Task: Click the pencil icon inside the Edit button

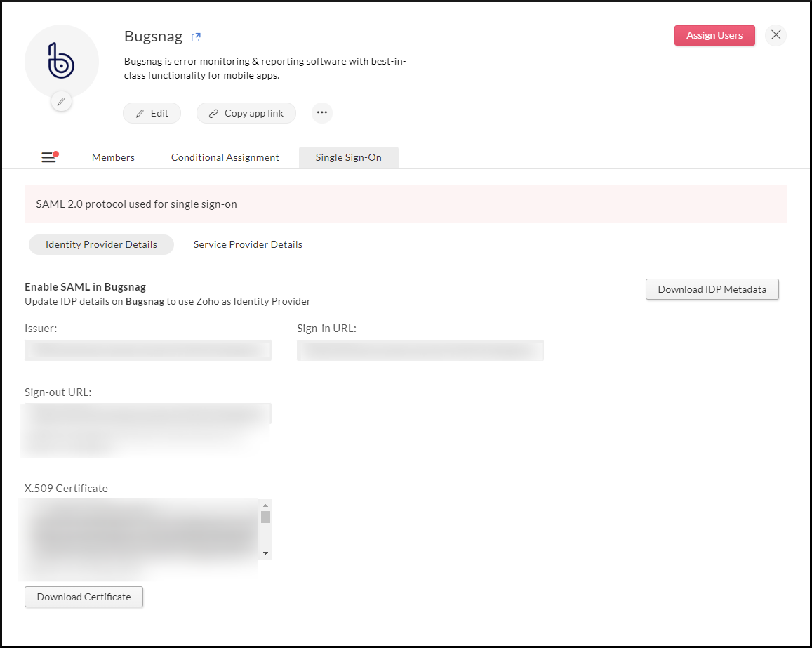Action: (x=140, y=112)
